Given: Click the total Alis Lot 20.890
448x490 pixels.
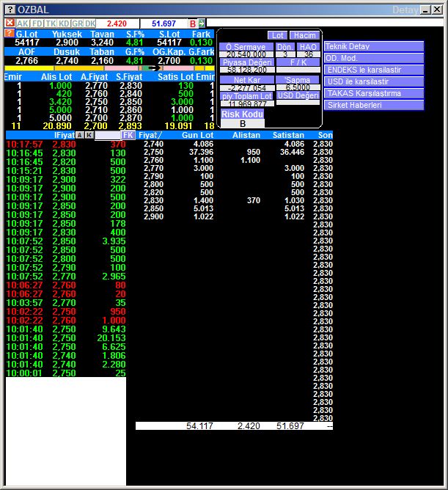Looking at the screenshot, I should [57, 126].
